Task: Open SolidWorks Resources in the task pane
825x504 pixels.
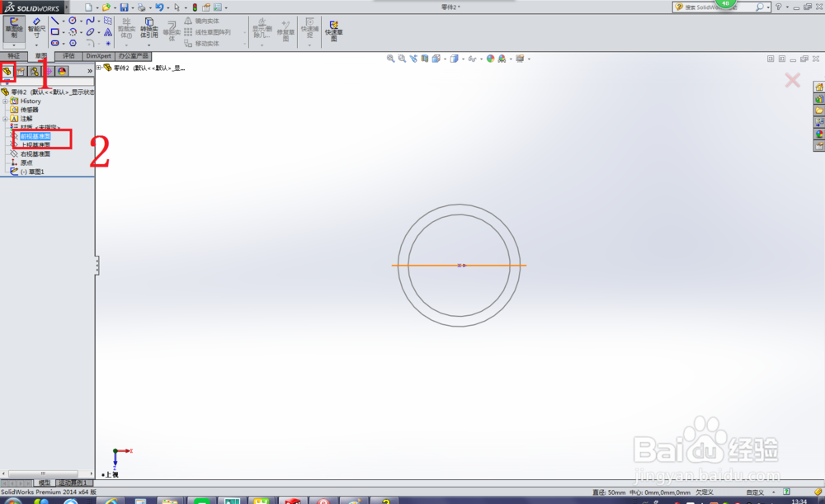Action: 819,87
